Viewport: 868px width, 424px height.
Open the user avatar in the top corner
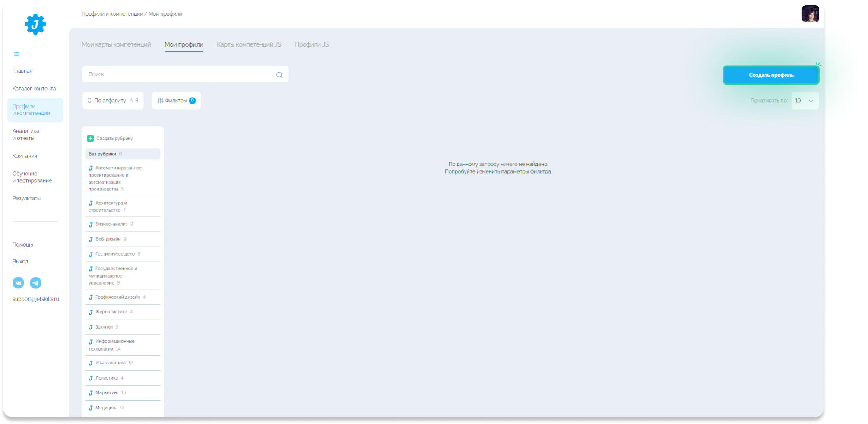tap(810, 14)
